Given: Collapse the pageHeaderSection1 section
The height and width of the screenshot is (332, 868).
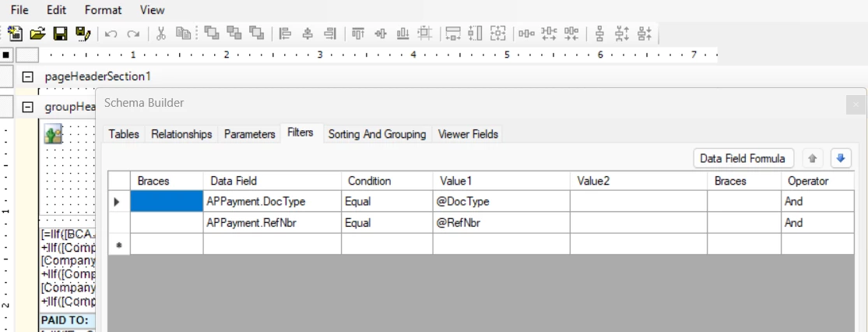Looking at the screenshot, I should pyautogui.click(x=26, y=76).
